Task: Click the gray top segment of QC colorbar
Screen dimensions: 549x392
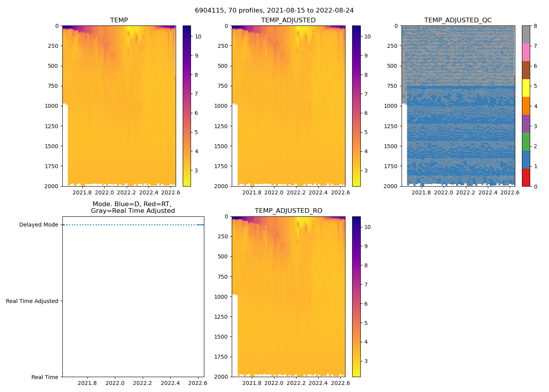Action: click(526, 34)
